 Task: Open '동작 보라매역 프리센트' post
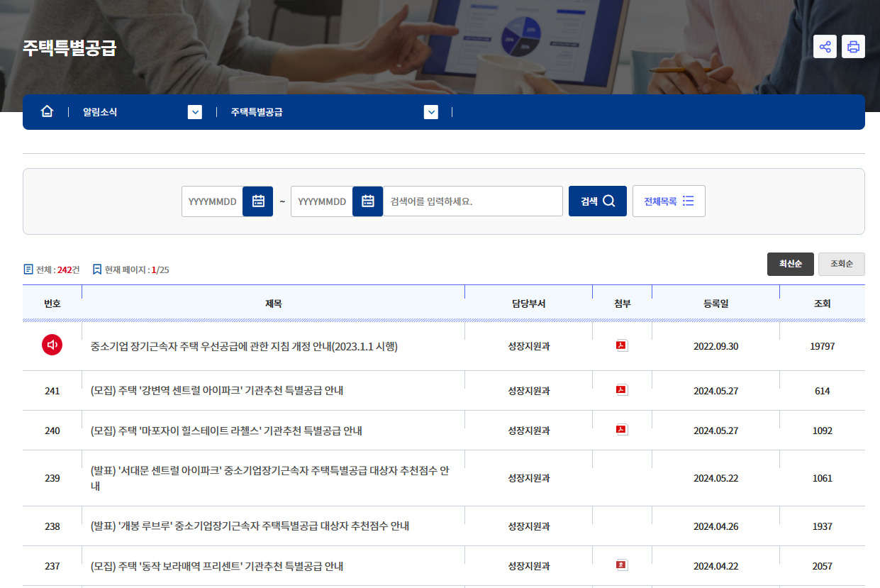tap(217, 566)
